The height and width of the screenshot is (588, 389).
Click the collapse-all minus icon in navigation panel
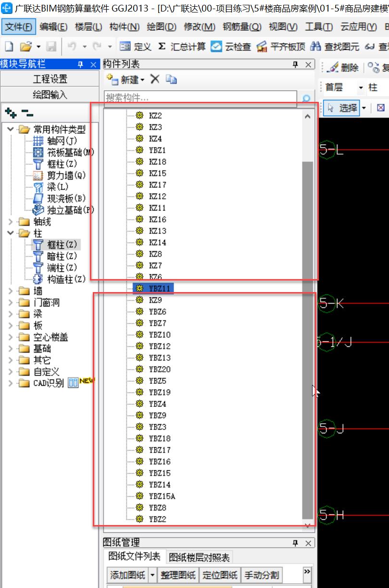27,113
